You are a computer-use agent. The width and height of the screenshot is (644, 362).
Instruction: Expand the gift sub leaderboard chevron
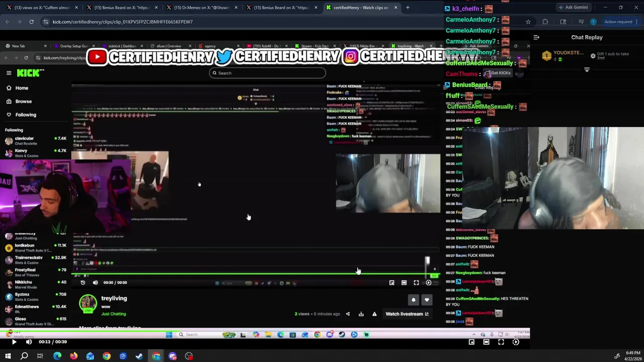[587, 70]
